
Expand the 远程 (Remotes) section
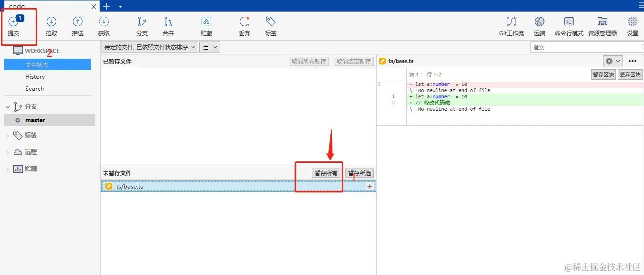8,152
